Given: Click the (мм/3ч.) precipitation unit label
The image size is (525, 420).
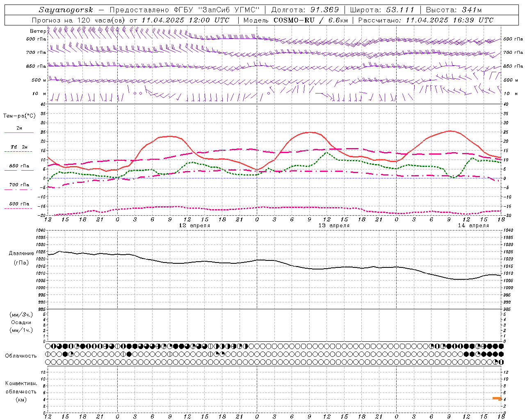Looking at the screenshot, I should pos(21,315).
